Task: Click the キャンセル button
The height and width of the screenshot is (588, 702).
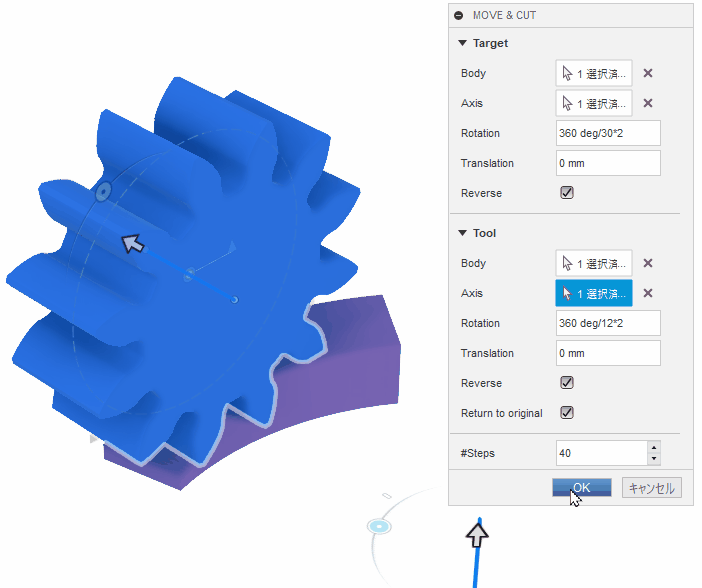Action: pos(651,488)
